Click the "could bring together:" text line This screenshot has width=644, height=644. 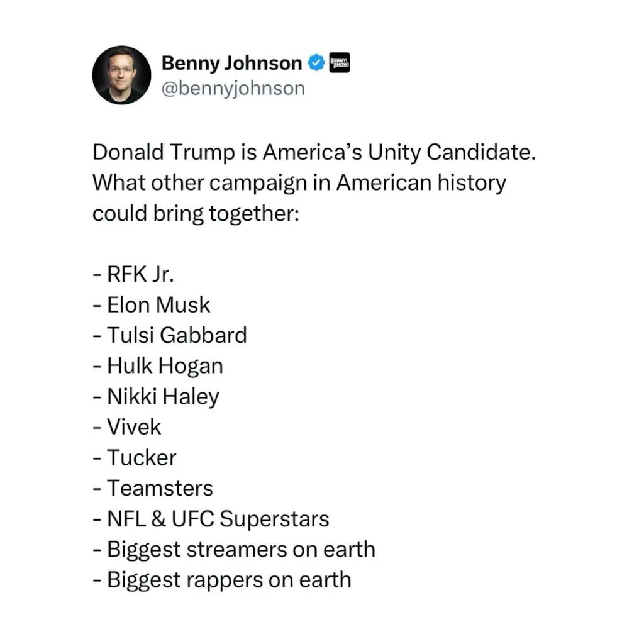[194, 213]
